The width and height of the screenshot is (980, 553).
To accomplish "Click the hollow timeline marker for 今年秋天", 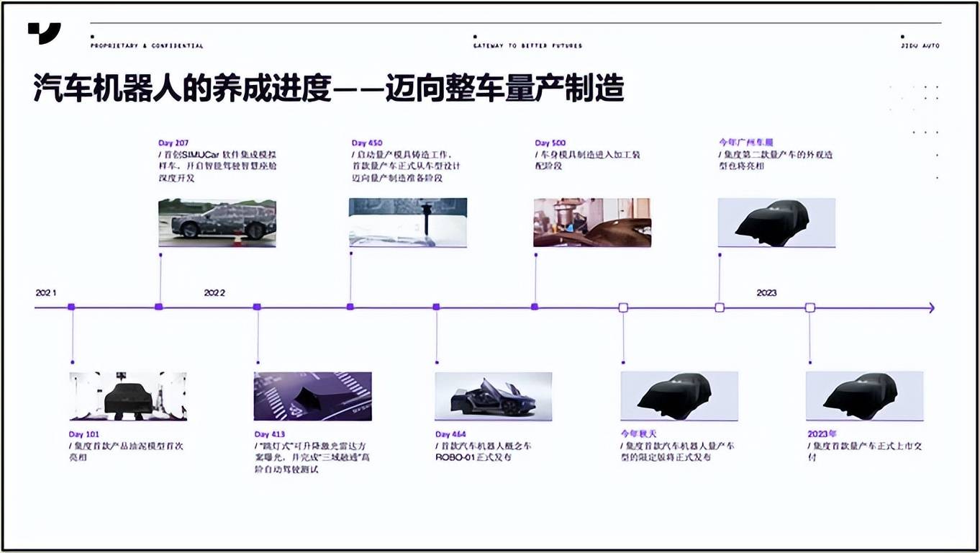I will (x=623, y=307).
